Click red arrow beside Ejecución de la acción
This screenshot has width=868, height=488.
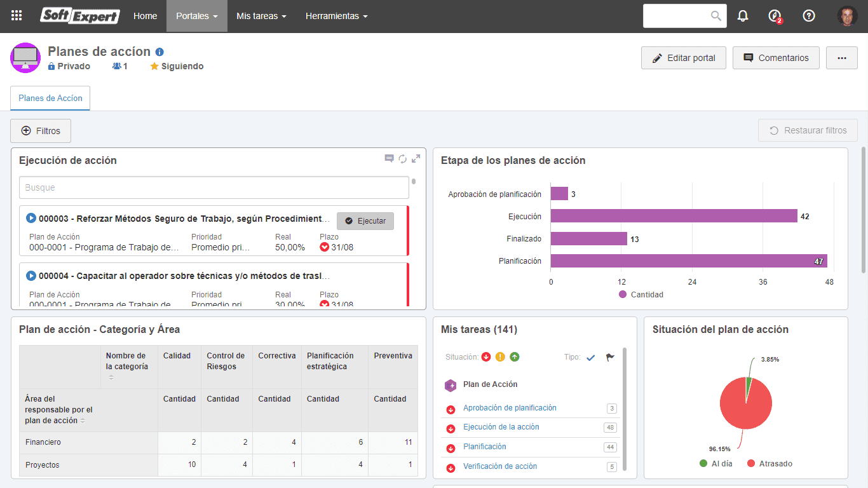451,429
